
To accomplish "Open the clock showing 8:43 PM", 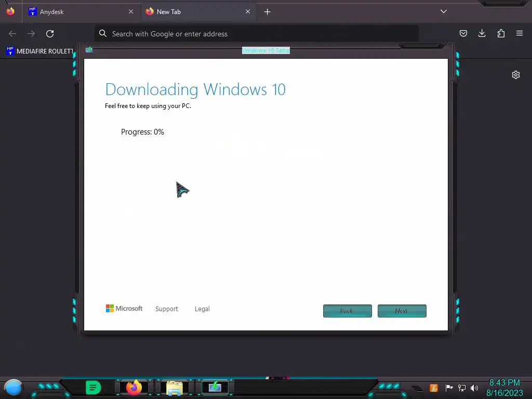I will tap(504, 388).
